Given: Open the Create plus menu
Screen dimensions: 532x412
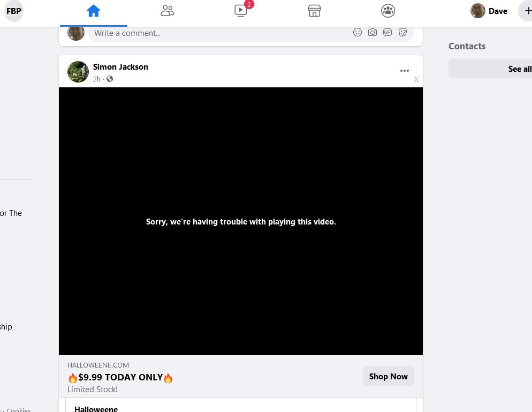Looking at the screenshot, I should click(527, 11).
